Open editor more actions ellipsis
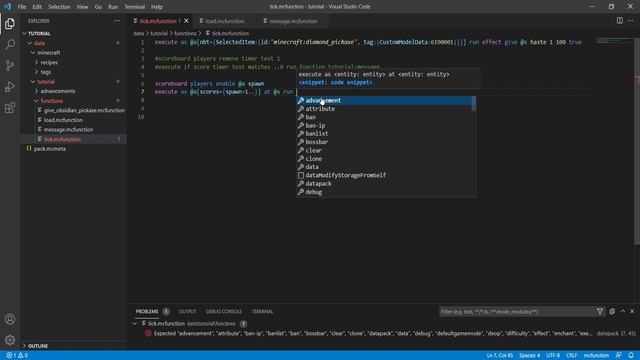The image size is (640, 360). (631, 20)
